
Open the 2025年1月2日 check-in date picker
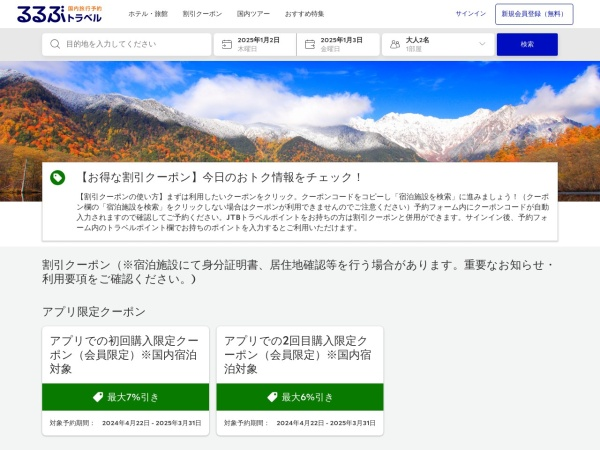click(255, 44)
